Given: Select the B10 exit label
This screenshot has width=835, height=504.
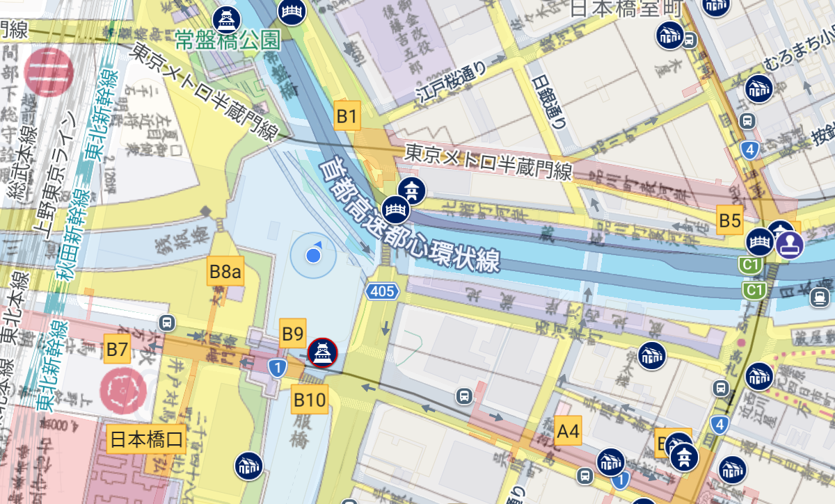Looking at the screenshot, I should (310, 399).
